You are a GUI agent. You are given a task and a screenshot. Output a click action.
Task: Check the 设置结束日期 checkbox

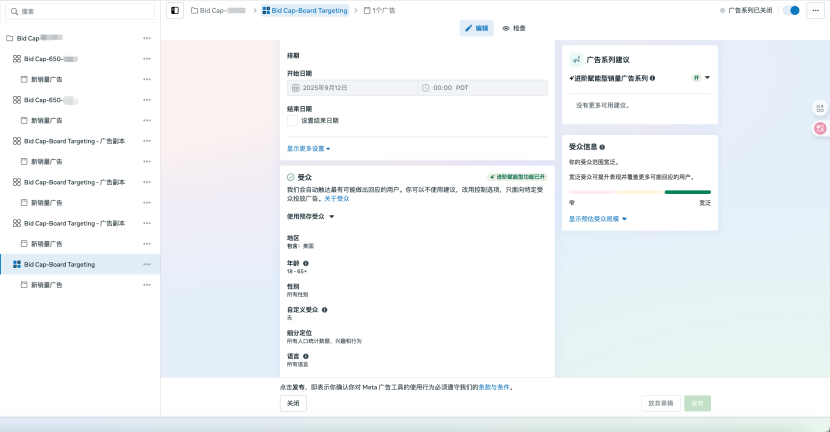292,121
